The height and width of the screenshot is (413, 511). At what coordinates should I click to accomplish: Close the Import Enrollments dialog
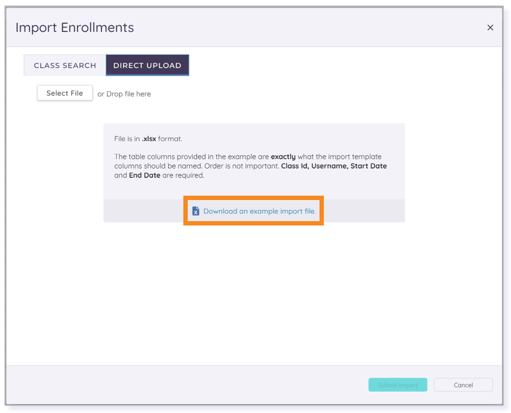click(x=490, y=28)
